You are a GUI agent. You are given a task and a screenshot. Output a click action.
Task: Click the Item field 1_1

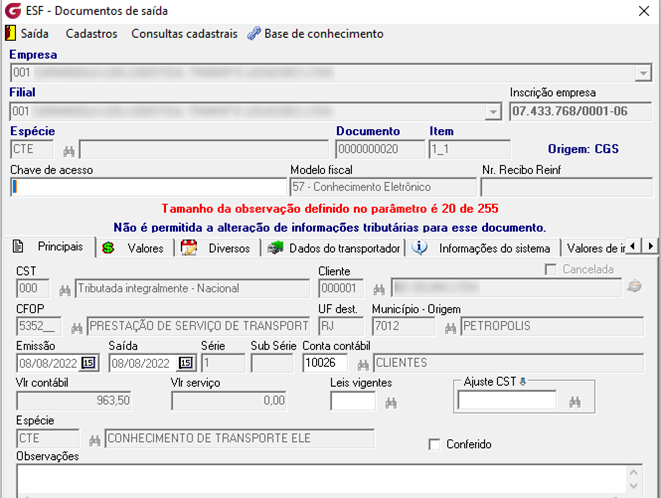[x=470, y=149]
